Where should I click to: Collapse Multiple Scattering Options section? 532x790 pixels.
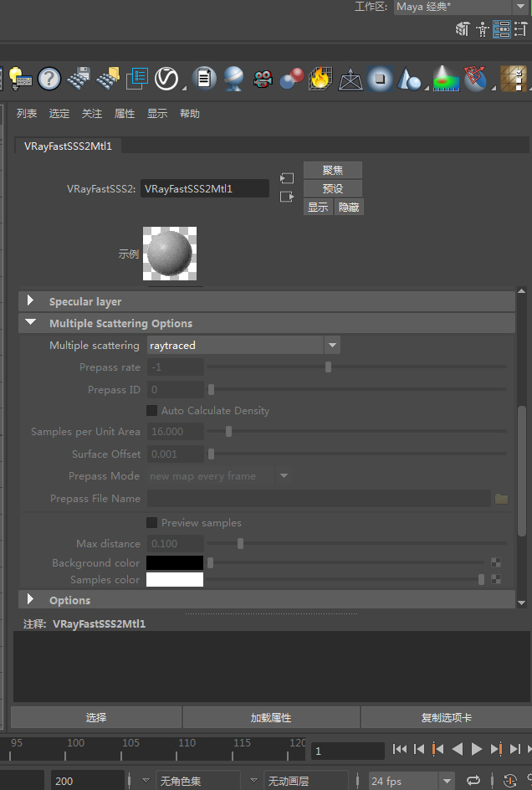[267, 323]
